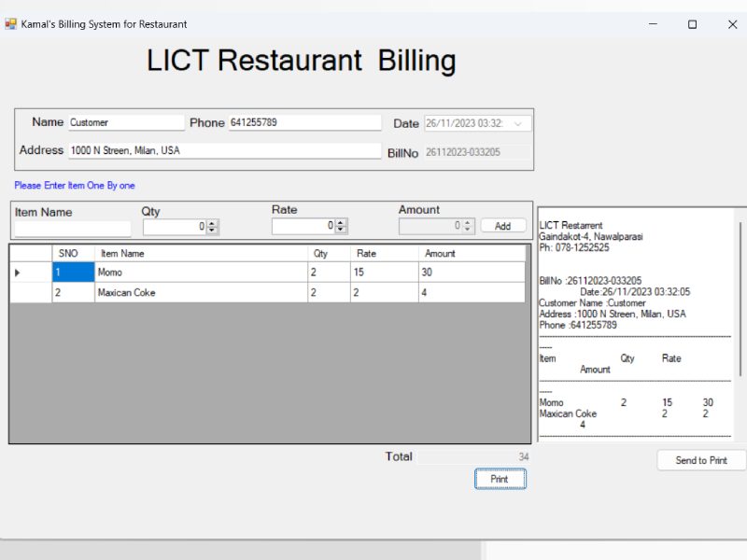The height and width of the screenshot is (560, 747).
Task: Click the Name input field
Action: (x=126, y=122)
